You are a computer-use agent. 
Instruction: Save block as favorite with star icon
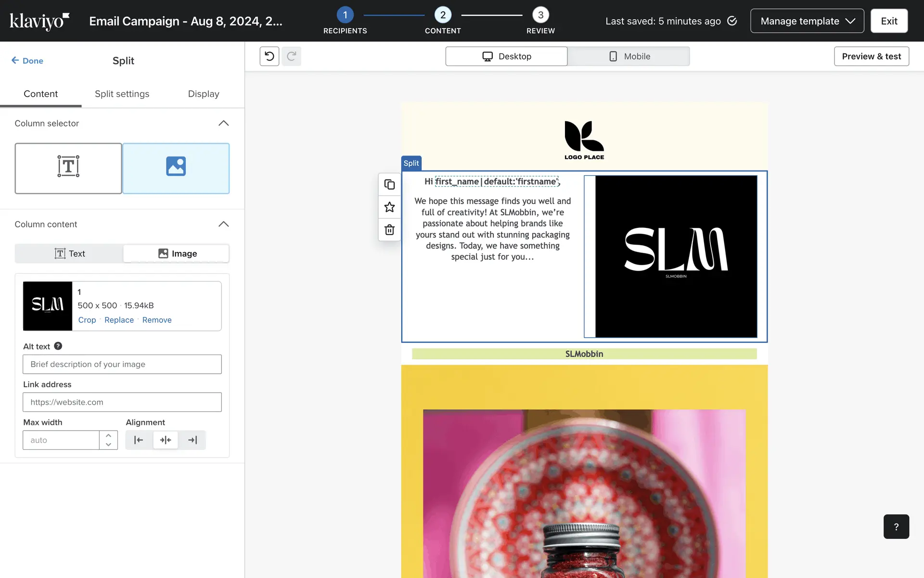click(x=389, y=207)
